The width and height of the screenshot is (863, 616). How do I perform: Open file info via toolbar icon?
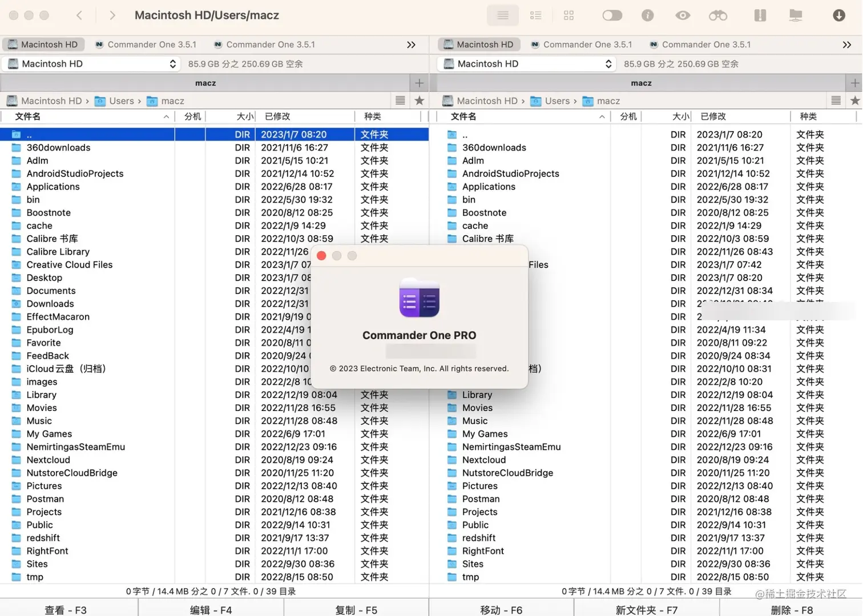tap(647, 15)
